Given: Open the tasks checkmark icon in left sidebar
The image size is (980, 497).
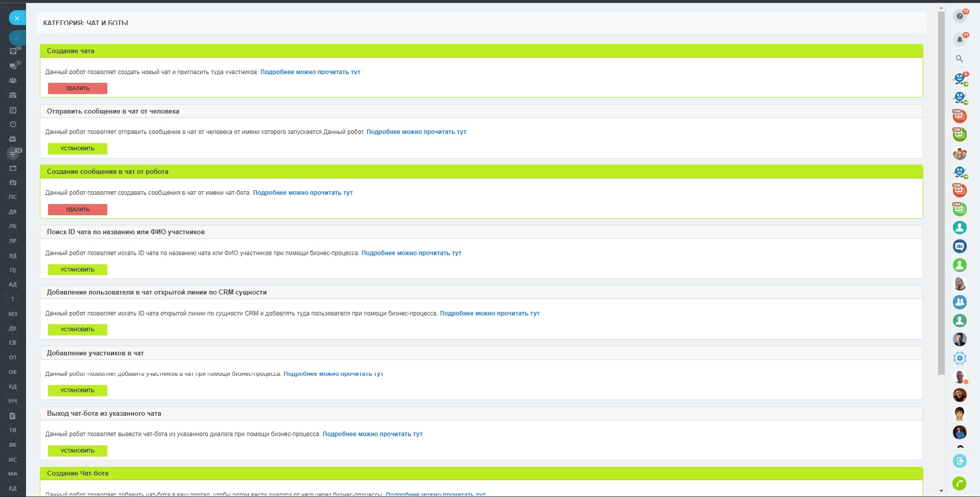Looking at the screenshot, I should (x=13, y=51).
